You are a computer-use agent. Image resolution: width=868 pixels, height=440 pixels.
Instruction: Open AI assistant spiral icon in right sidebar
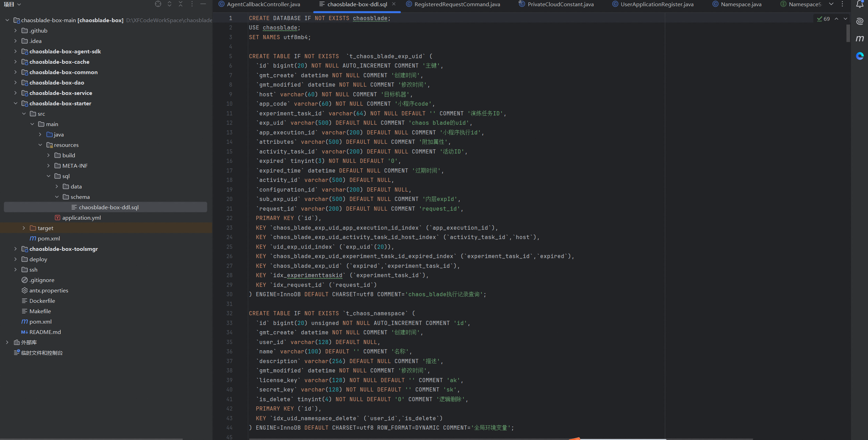(860, 21)
